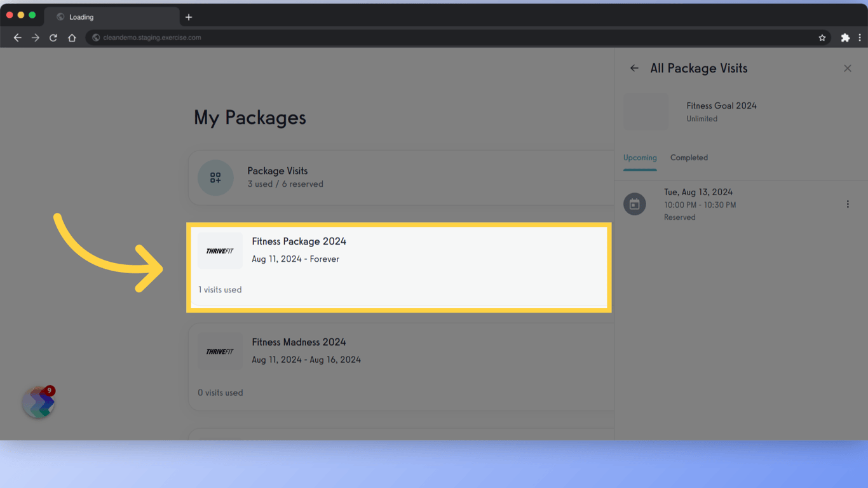The width and height of the screenshot is (868, 488).
Task: Close the All Package Visits panel
Action: pos(848,68)
